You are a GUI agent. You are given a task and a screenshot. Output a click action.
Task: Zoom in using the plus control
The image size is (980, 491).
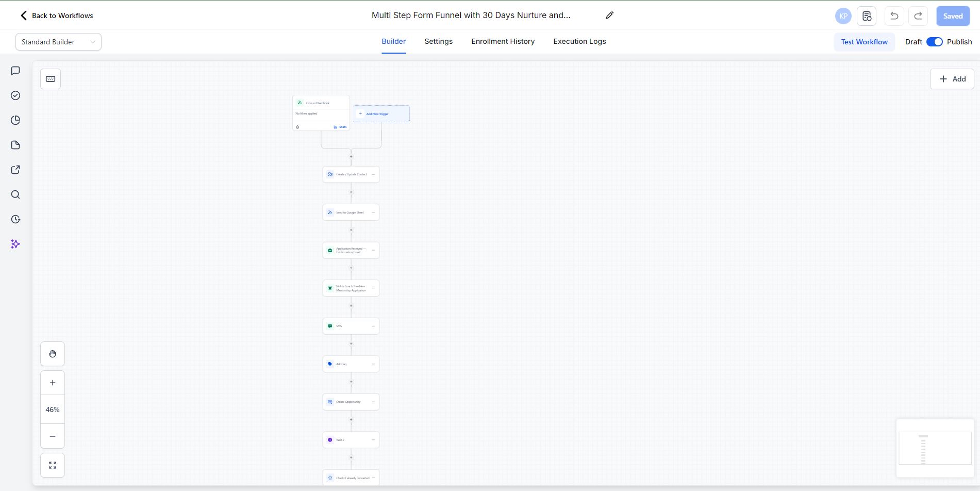[x=52, y=382]
